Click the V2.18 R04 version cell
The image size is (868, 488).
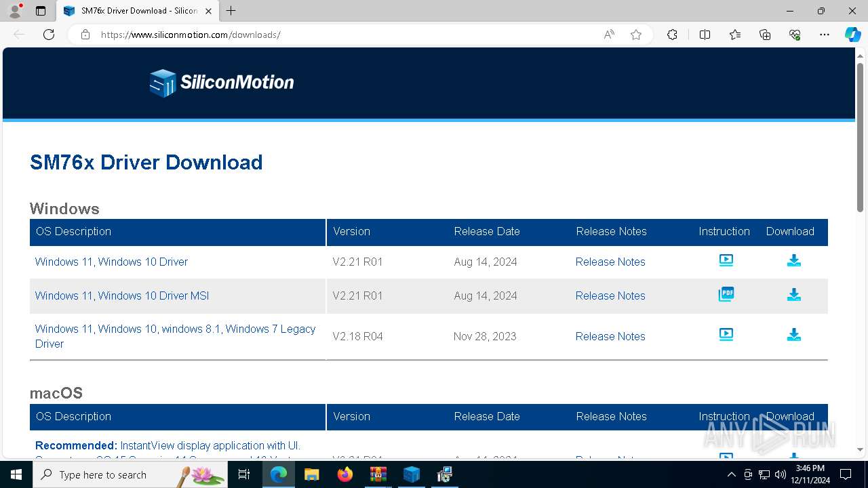357,336
